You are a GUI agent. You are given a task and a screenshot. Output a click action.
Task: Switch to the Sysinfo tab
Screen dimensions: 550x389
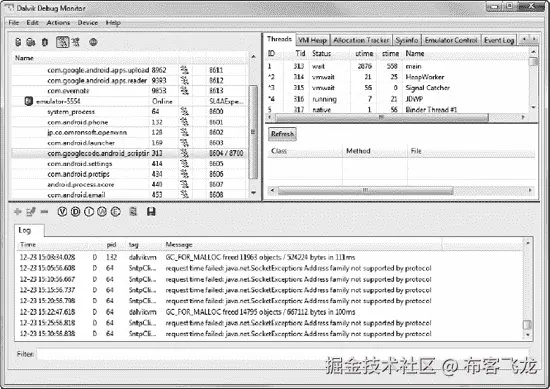click(407, 40)
